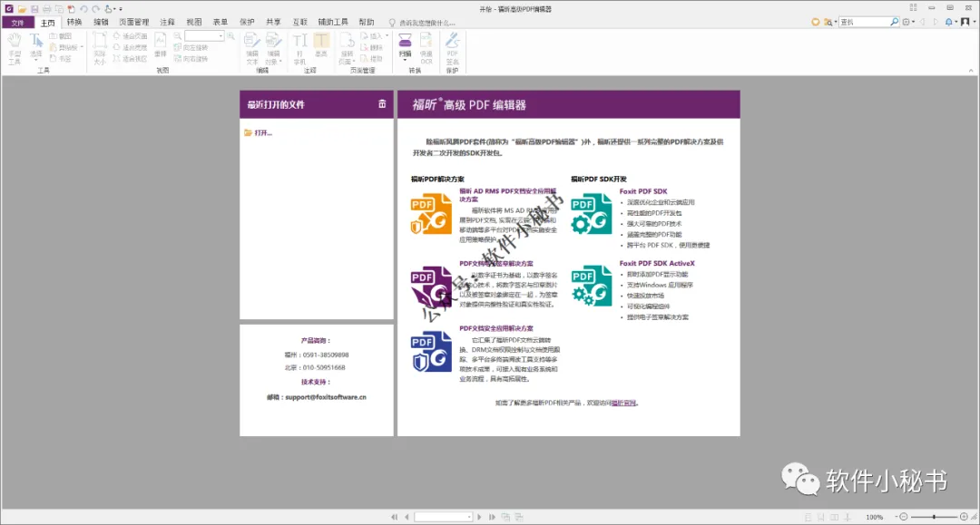Click the zoom-in magnifier beside zoom box

pos(230,36)
